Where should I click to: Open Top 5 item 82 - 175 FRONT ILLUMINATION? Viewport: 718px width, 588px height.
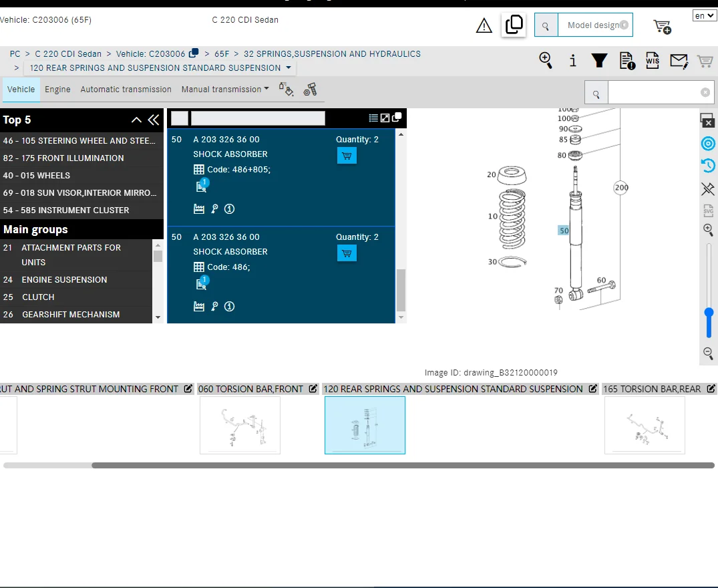(x=81, y=158)
